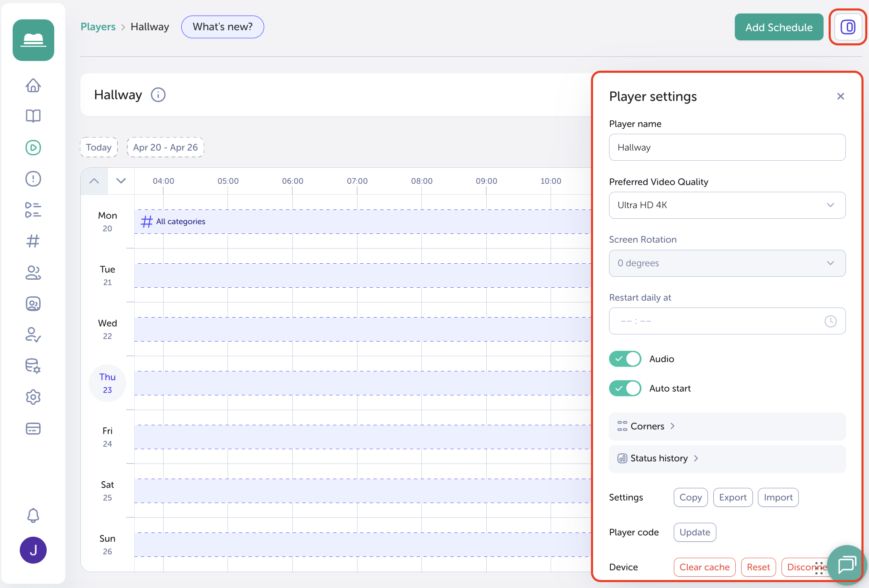Click the app logo hat icon
869x588 pixels.
pyautogui.click(x=33, y=40)
